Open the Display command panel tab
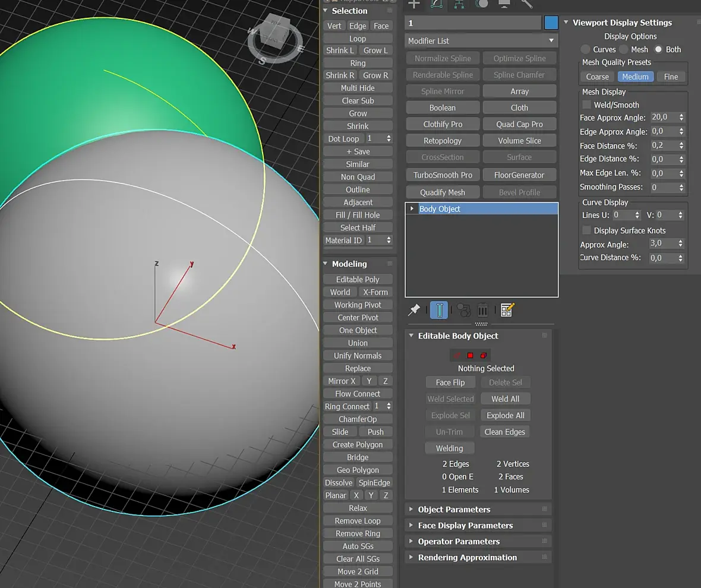 pos(504,4)
